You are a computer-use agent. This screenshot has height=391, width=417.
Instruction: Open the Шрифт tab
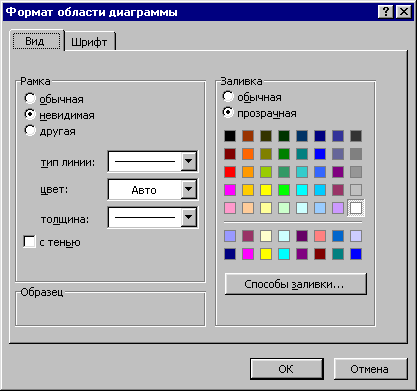pyautogui.click(x=89, y=42)
